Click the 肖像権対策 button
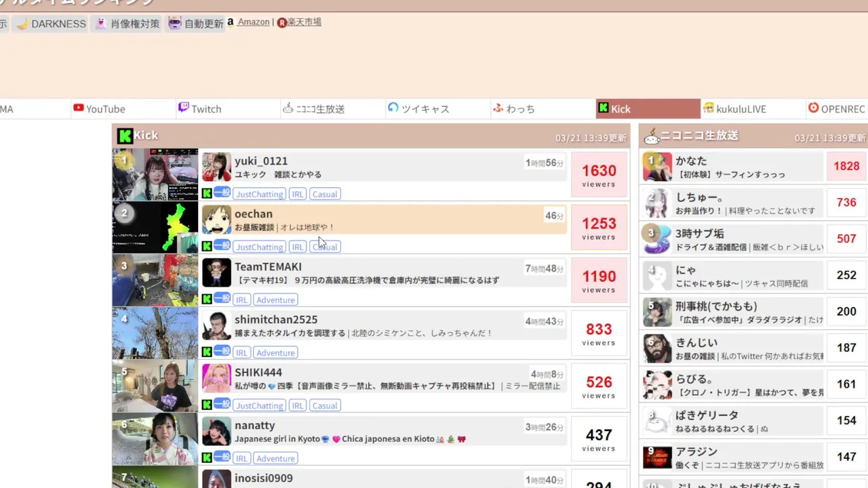 (x=127, y=24)
